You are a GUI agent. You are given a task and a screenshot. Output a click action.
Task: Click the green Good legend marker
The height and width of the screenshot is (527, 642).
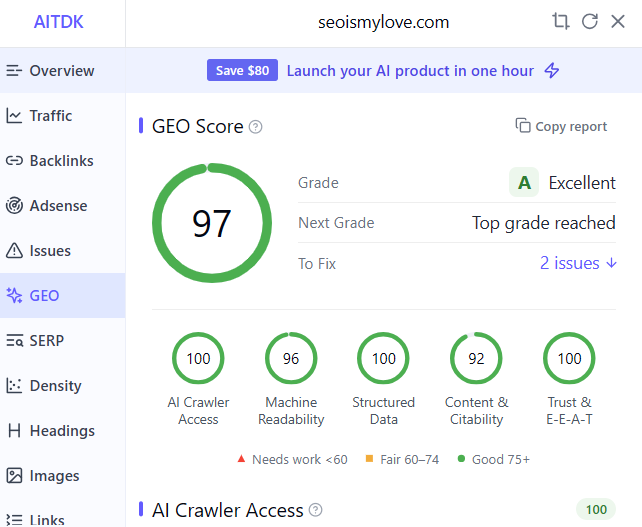point(461,459)
